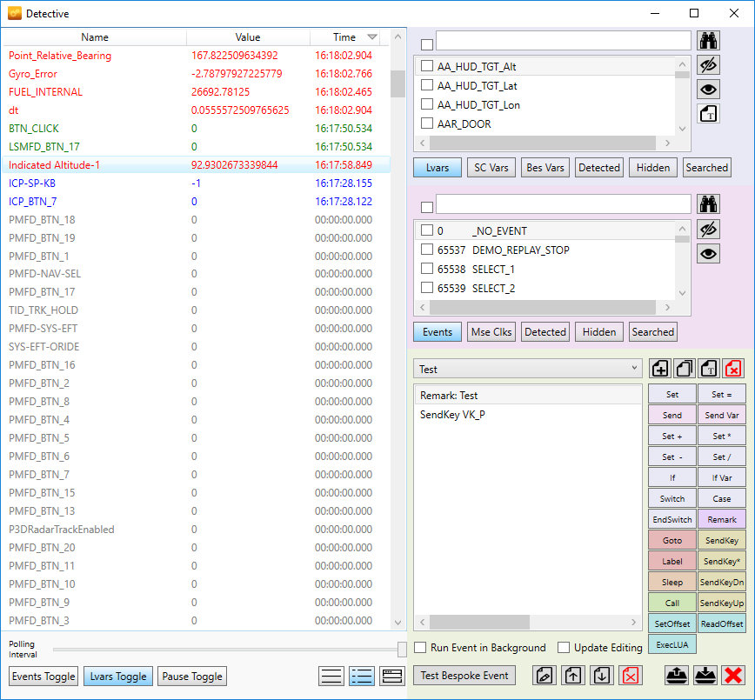
Task: Check the SELECT_2 event checkbox
Action: [426, 288]
